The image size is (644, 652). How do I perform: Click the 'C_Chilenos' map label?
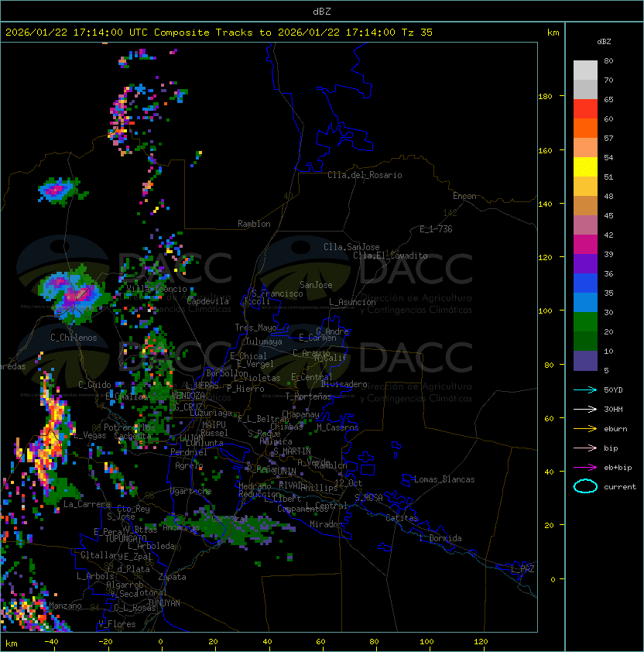point(74,338)
